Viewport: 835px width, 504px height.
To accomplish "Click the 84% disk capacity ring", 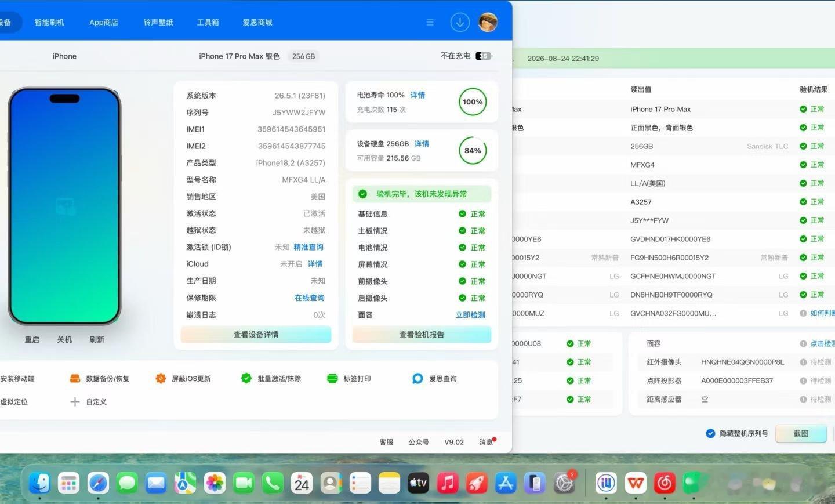I will [x=473, y=151].
